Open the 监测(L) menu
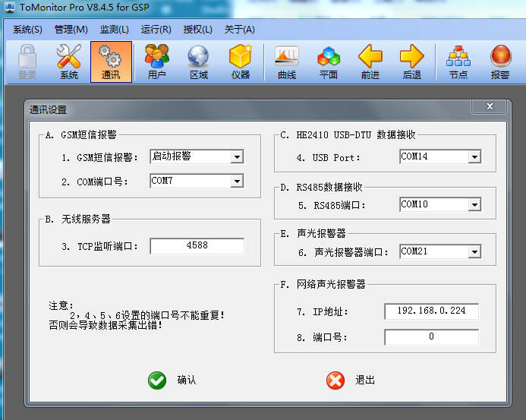 (x=114, y=30)
